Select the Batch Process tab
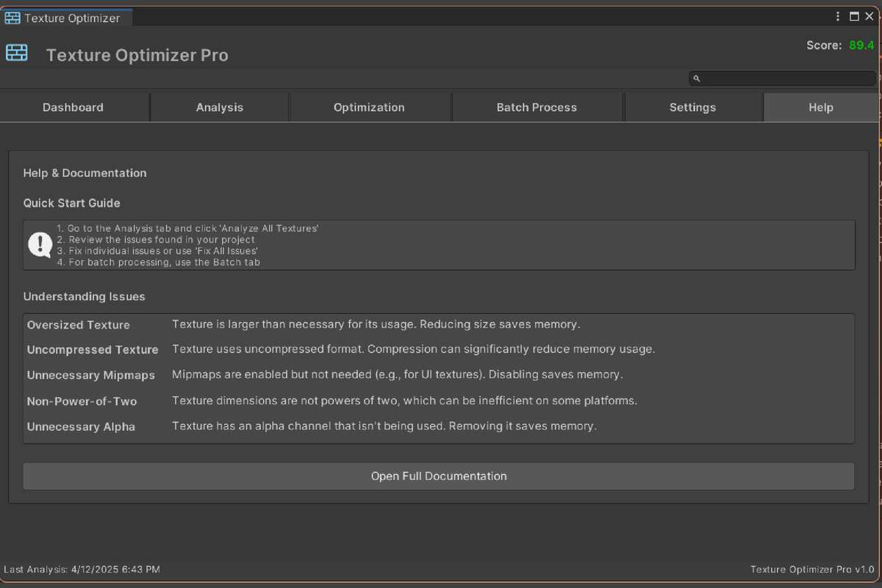Screen dimensions: 882x588 pos(537,107)
